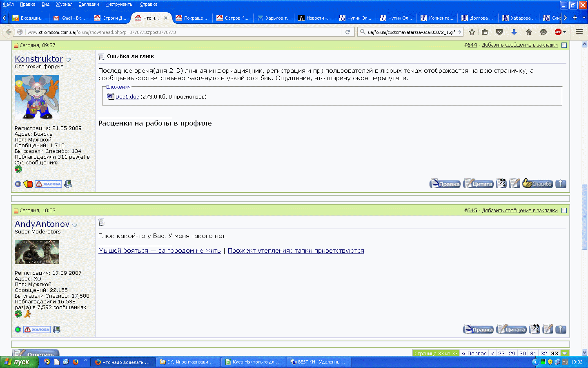588x368 pixels.
Task: Click the up-arrow icon on post 644
Action: [561, 184]
